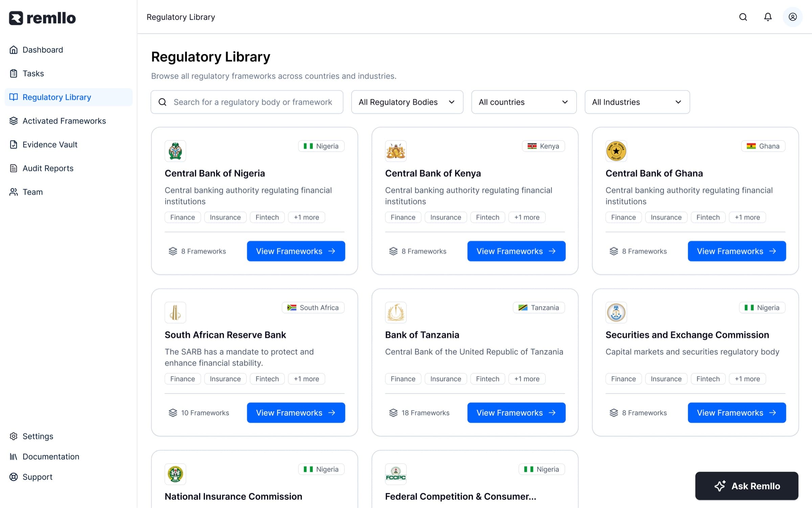Expand +1 more tags on Central Bank of Ghana
This screenshot has width=812, height=508.
click(x=747, y=217)
